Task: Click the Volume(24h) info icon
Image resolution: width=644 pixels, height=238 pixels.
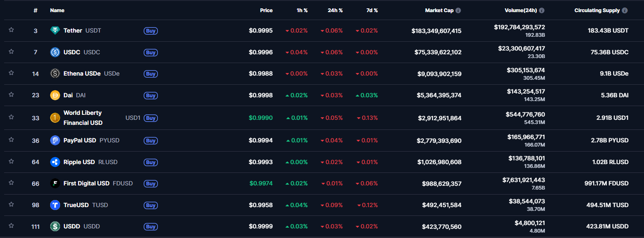Action: [542, 10]
